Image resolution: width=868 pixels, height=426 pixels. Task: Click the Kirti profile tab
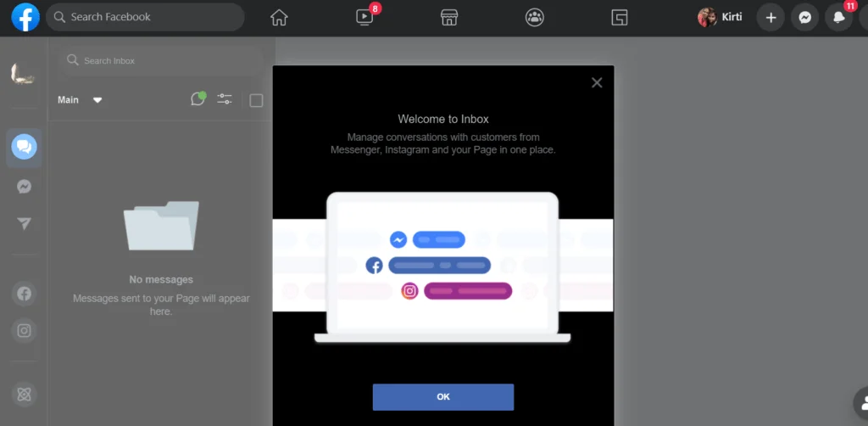click(x=720, y=18)
